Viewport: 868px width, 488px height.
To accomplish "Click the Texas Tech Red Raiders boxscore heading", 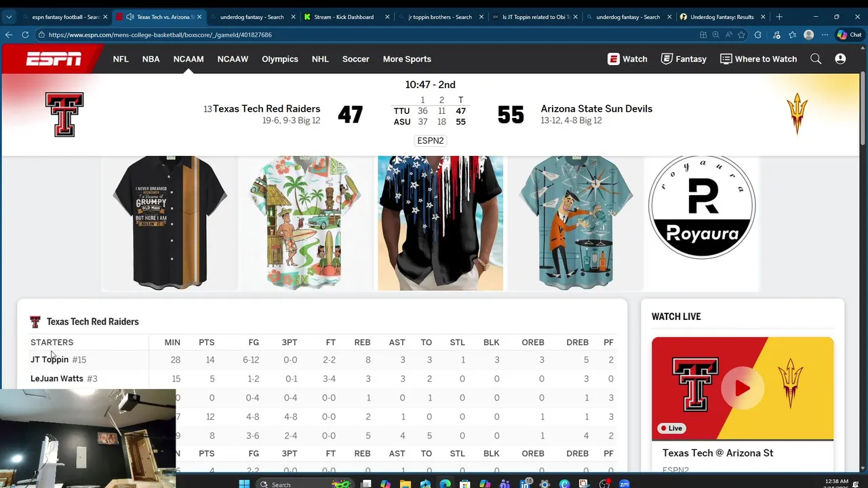I will pyautogui.click(x=92, y=321).
